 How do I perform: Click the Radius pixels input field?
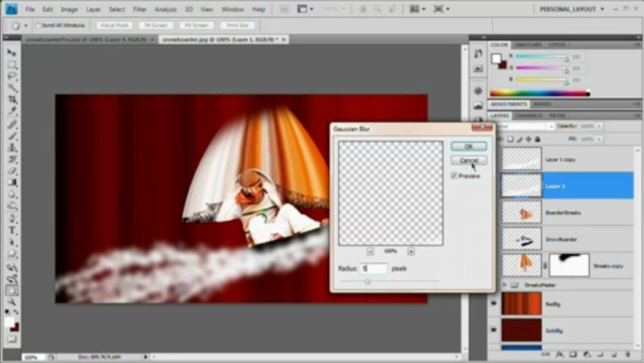tap(374, 269)
